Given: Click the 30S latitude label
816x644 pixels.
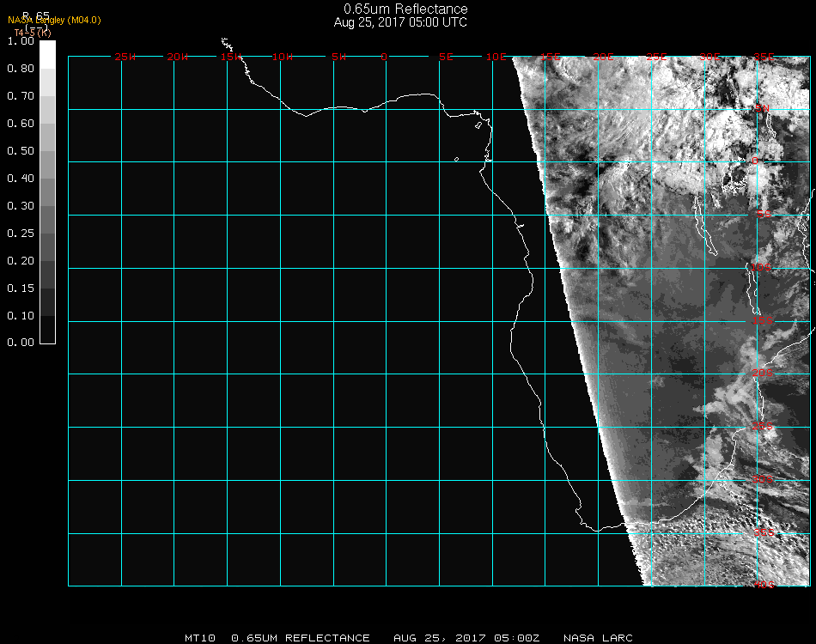Looking at the screenshot, I should point(762,479).
